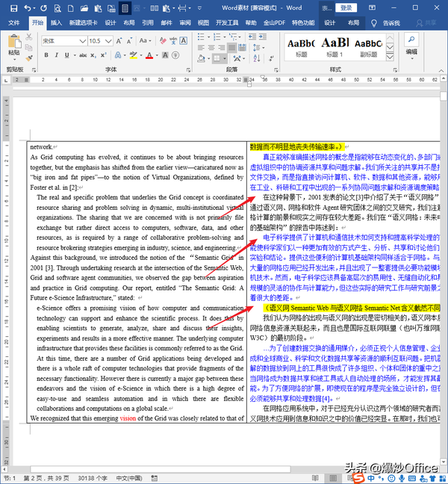Open Print Preview from the quick access toolbar
Image resolution: width=448 pixels, height=484 pixels.
point(57,8)
